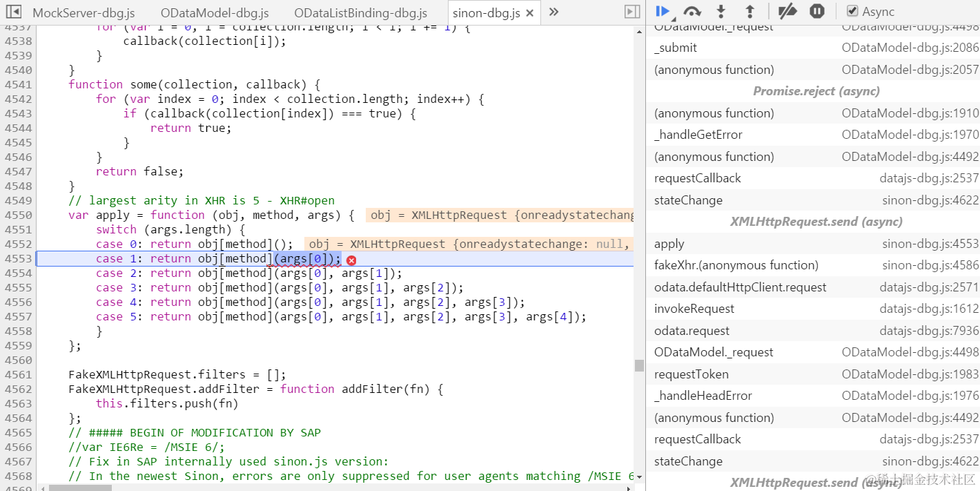Add breakpoint at line 4543
Image resolution: width=980 pixels, height=491 pixels.
[17, 113]
